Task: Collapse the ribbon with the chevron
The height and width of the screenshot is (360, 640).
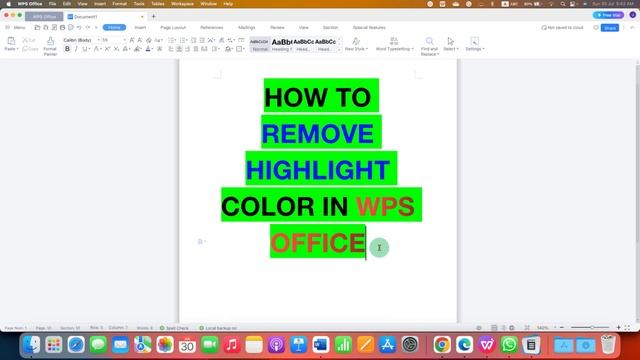Action: click(x=632, y=28)
